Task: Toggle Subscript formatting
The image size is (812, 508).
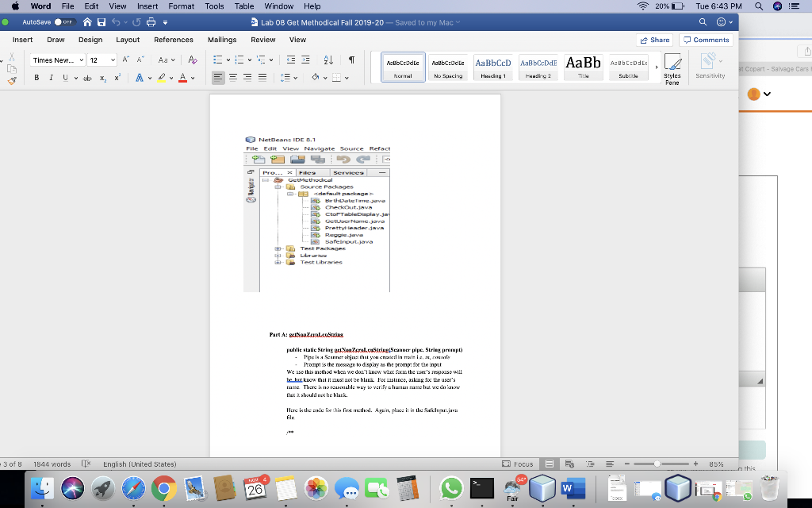Action: click(103, 78)
